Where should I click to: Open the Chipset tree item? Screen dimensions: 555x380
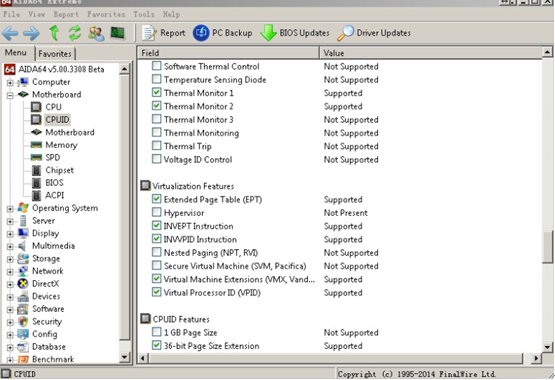(59, 170)
